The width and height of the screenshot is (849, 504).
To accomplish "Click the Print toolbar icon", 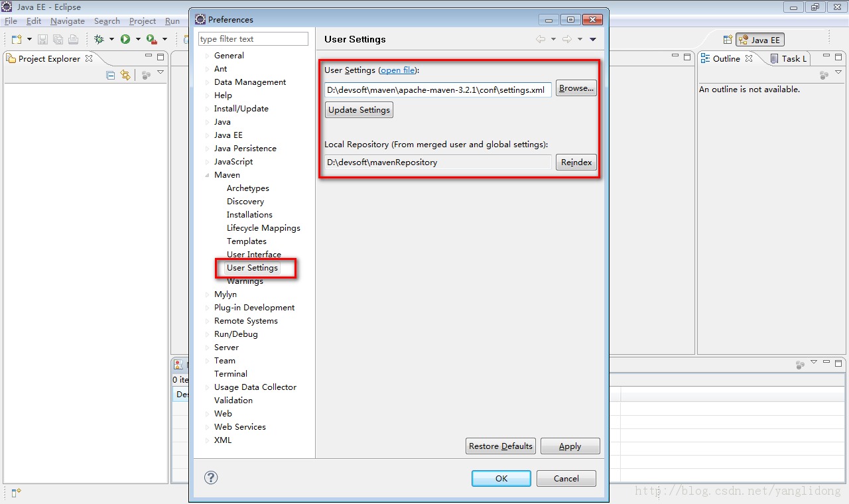I will click(x=73, y=39).
